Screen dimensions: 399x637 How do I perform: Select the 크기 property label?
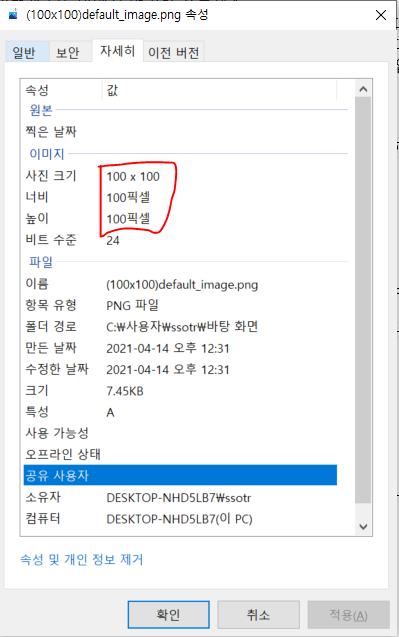(37, 391)
